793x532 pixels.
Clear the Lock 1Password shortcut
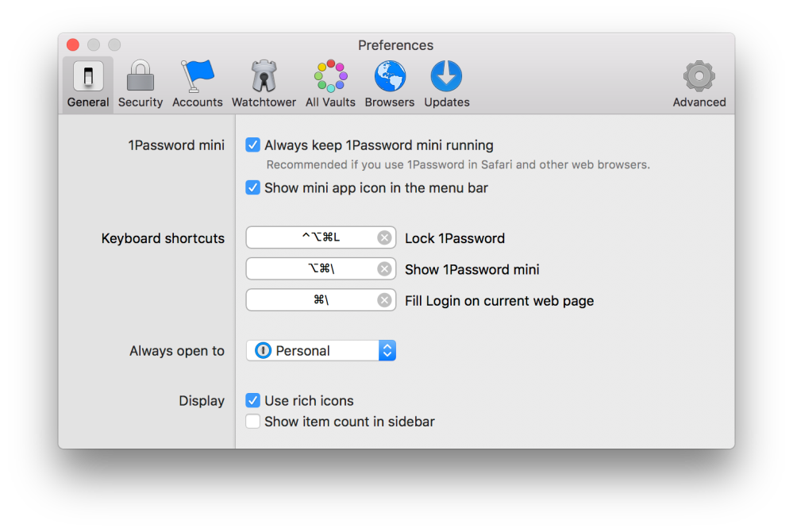[384, 237]
